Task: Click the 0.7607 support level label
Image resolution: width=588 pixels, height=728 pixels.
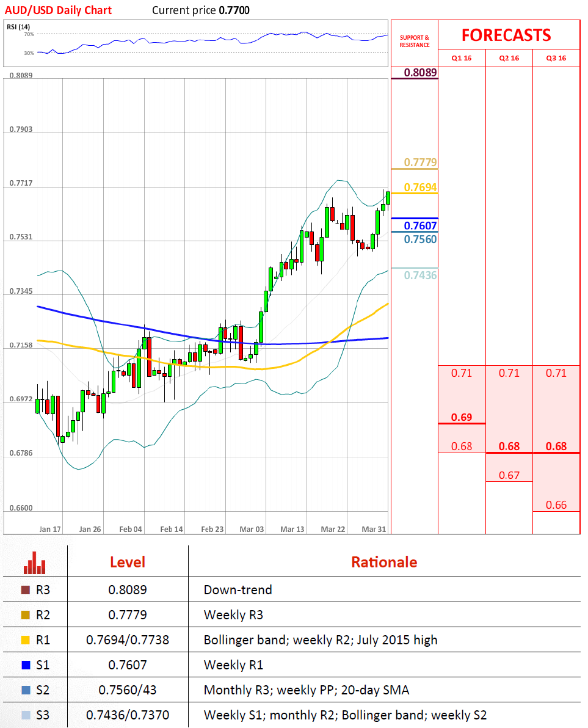Action: [420, 225]
